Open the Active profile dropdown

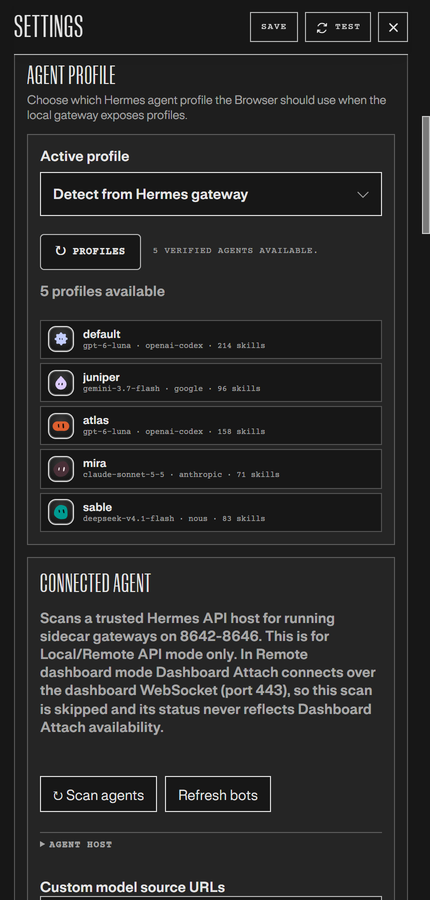[x=211, y=194]
